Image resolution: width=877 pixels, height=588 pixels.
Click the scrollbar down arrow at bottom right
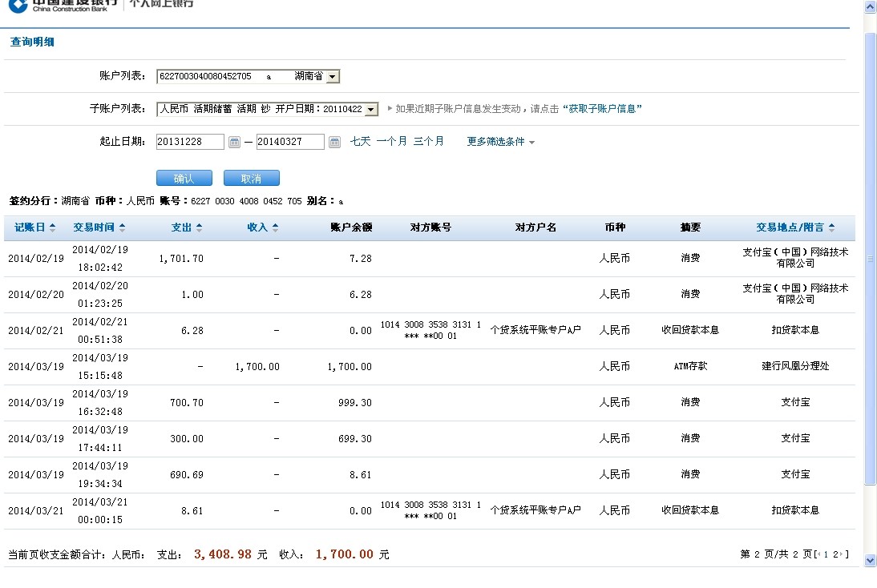tap(870, 561)
